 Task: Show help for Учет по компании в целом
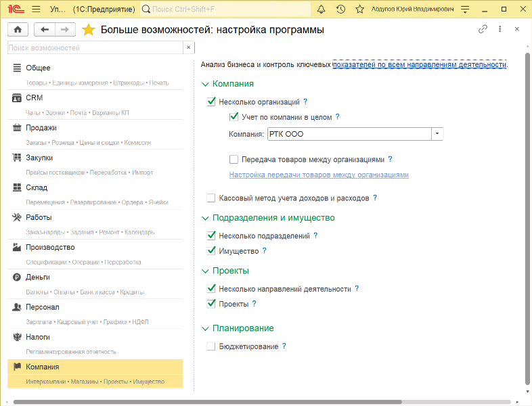[x=337, y=116]
